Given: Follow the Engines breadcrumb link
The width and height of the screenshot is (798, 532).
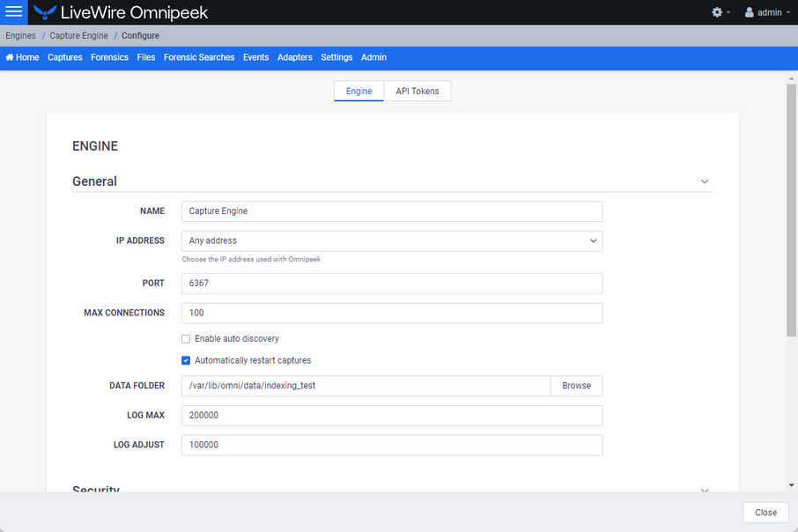Looking at the screenshot, I should tap(21, 35).
